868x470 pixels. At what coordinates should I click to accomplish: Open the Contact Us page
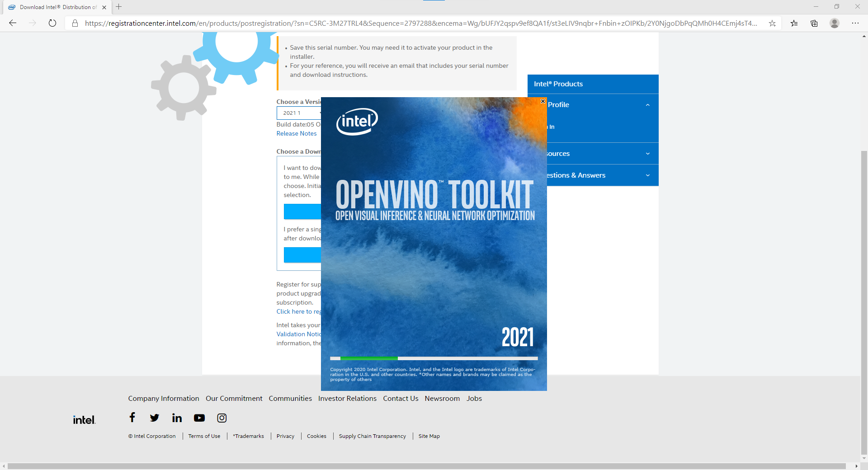click(x=400, y=398)
